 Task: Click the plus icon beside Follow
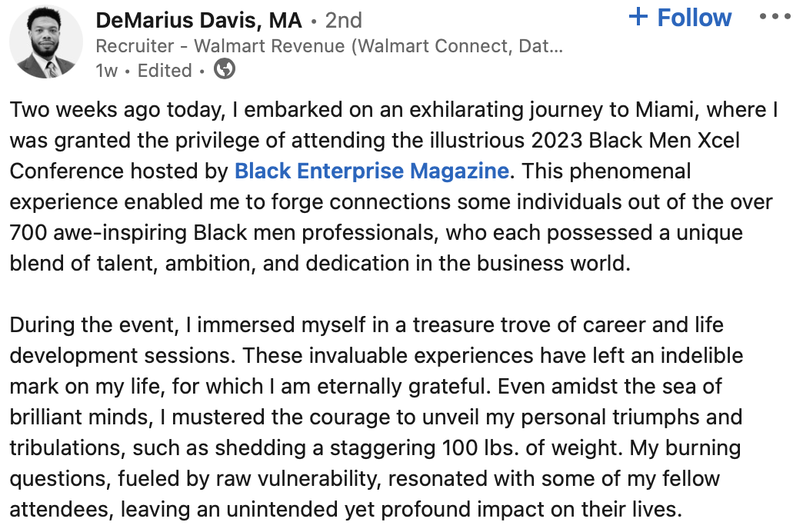pos(638,17)
